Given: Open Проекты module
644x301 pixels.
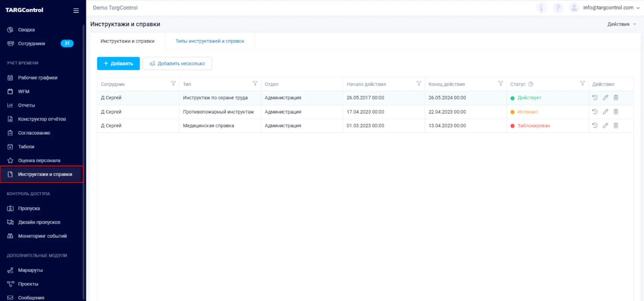Looking at the screenshot, I should tap(42, 284).
